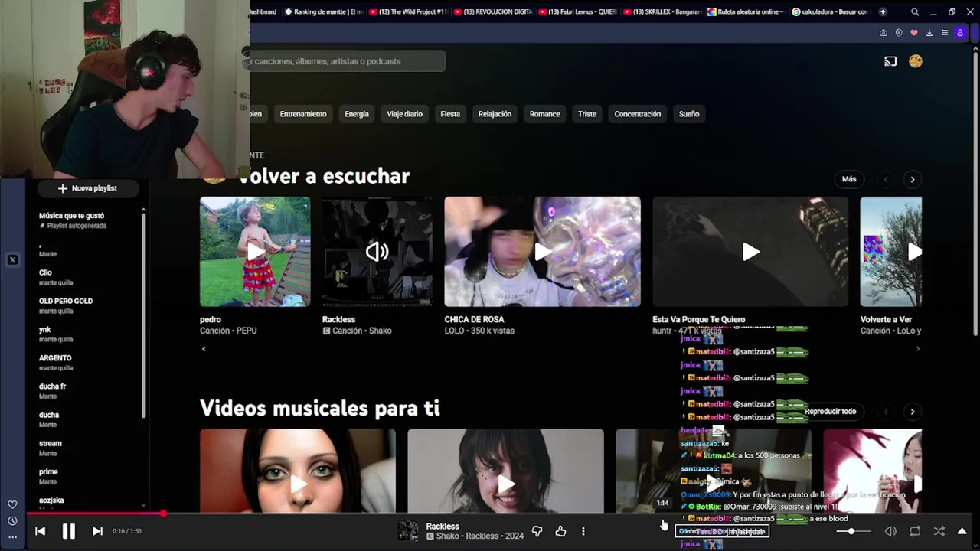Image resolution: width=980 pixels, height=551 pixels.
Task: Play the Volverte a Ver thumbnail
Action: pyautogui.click(x=891, y=252)
